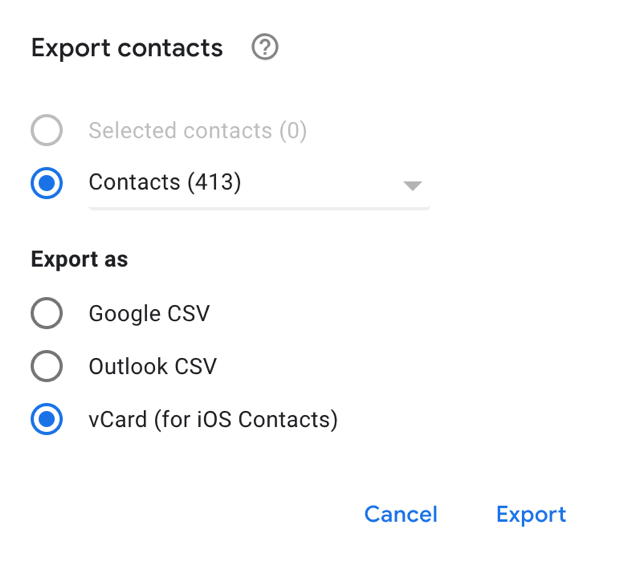
Task: Click blank space inside contacts dropdown field
Action: [x=320, y=184]
